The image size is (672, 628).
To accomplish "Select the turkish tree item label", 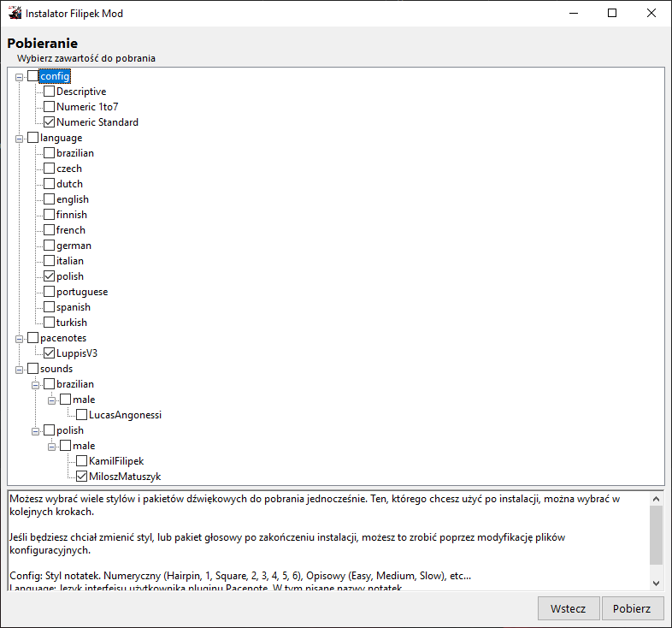I will click(x=72, y=323).
